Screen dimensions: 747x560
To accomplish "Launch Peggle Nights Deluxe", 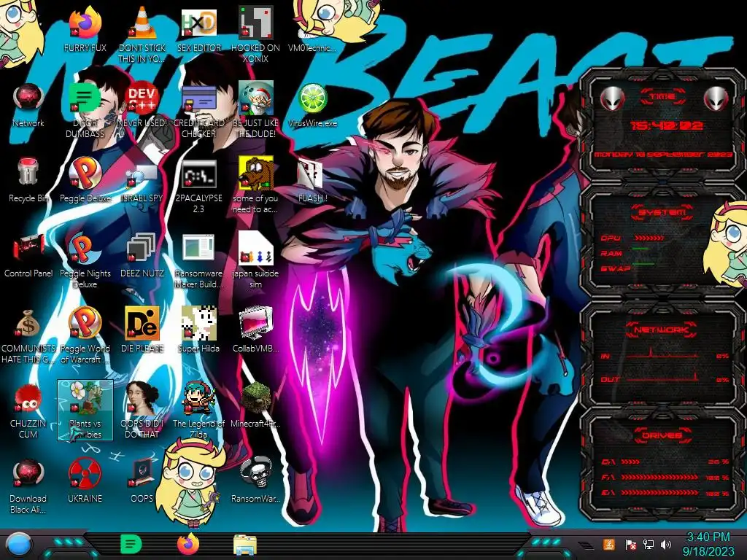I will pyautogui.click(x=85, y=249).
